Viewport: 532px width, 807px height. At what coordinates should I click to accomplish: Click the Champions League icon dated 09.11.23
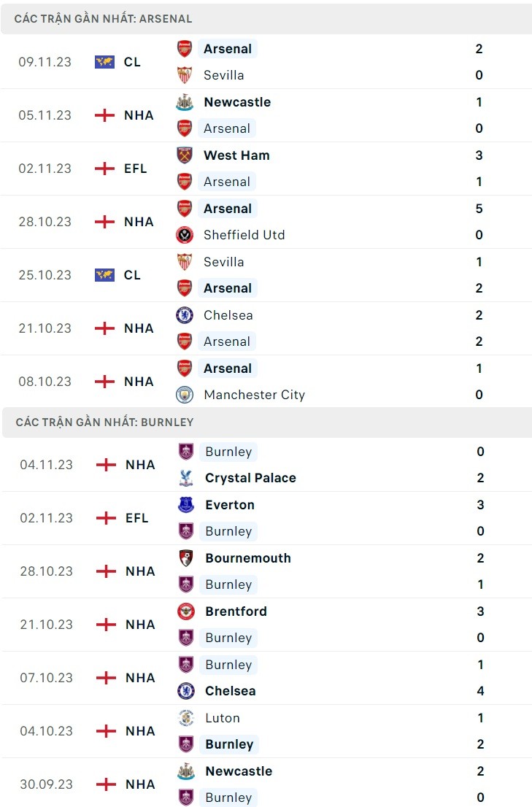pos(104,62)
